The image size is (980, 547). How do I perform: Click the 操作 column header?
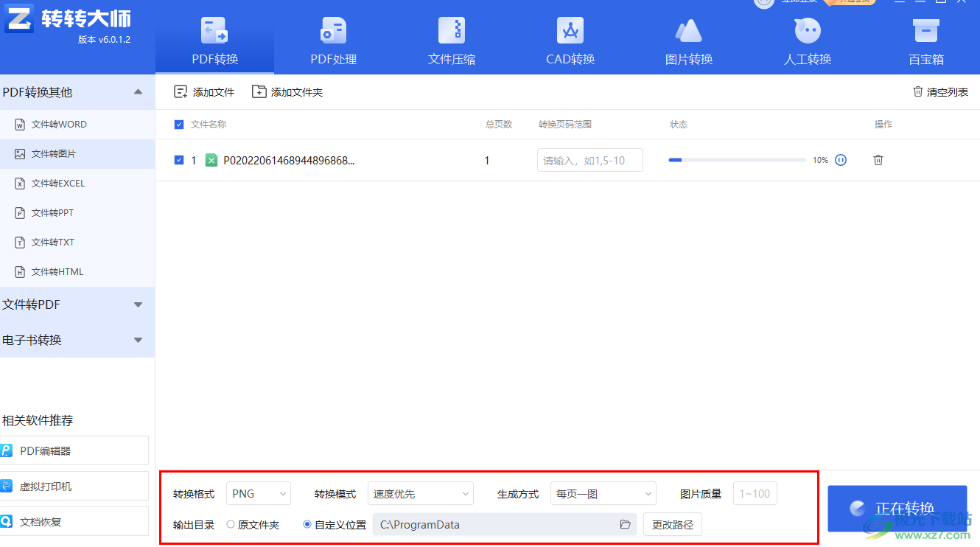point(883,125)
